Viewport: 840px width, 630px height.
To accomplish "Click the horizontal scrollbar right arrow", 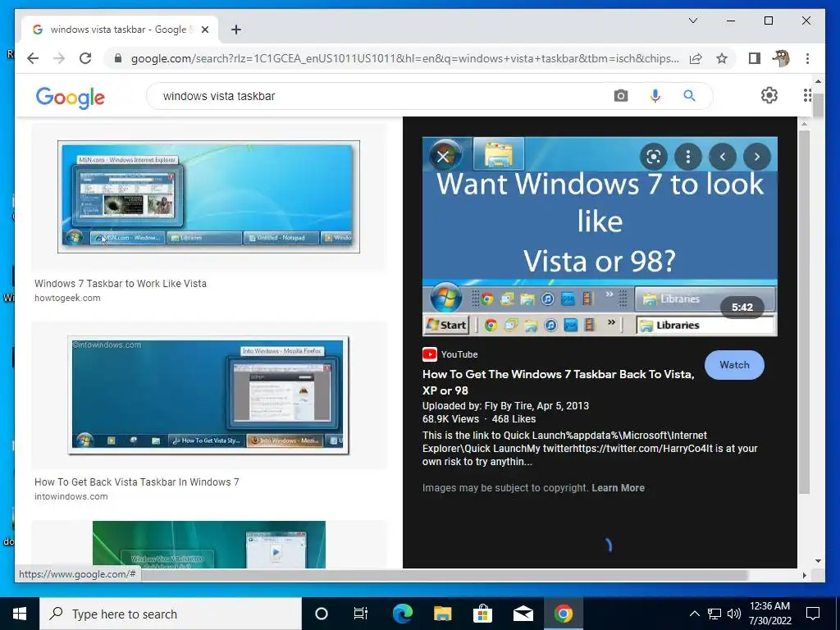I will pyautogui.click(x=804, y=575).
